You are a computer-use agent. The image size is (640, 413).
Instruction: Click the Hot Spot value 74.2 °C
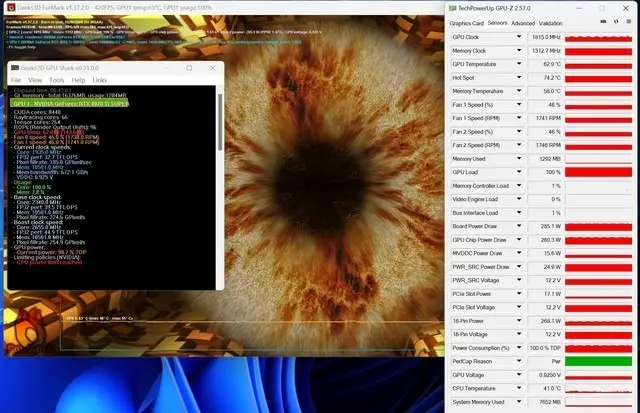pos(545,78)
